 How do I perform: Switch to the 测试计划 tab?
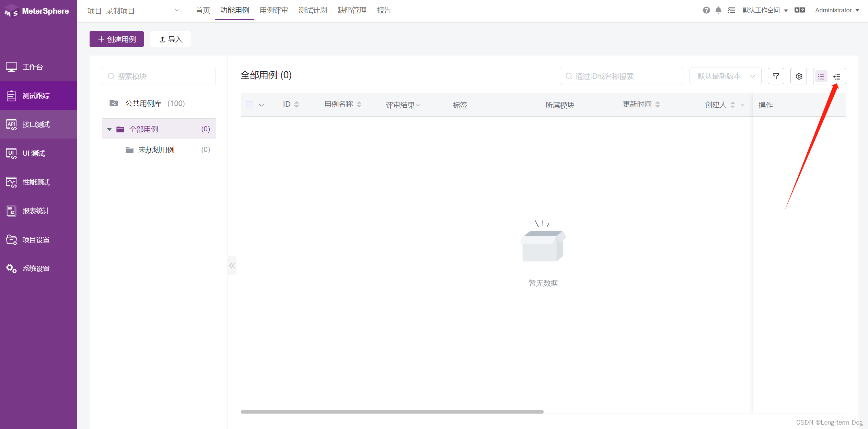click(x=313, y=10)
